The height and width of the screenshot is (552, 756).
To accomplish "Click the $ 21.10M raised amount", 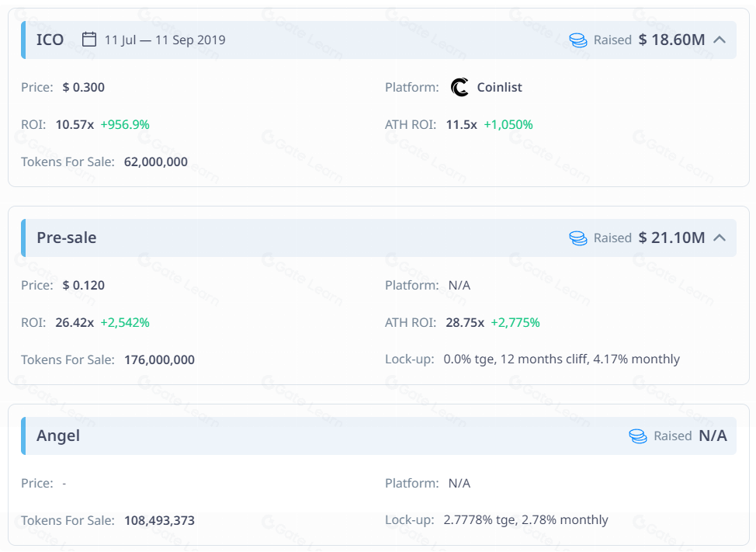I will click(x=671, y=238).
